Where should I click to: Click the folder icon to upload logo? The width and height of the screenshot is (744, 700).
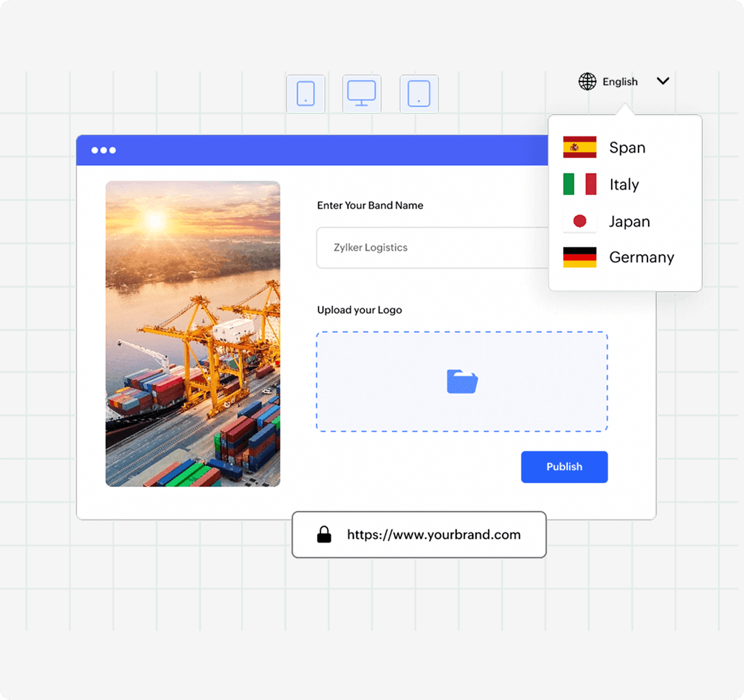click(462, 382)
